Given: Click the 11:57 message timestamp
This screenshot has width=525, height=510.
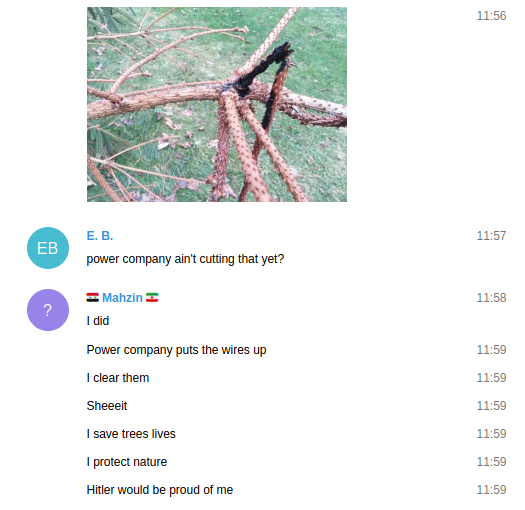Looking at the screenshot, I should coord(491,236).
